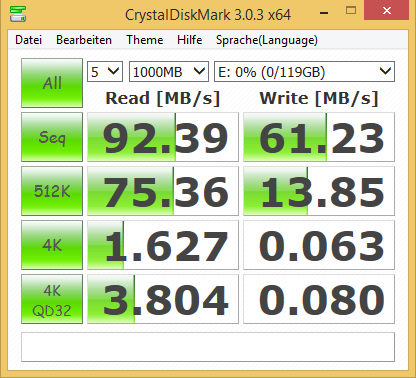Run the 4K benchmark test

click(x=52, y=245)
